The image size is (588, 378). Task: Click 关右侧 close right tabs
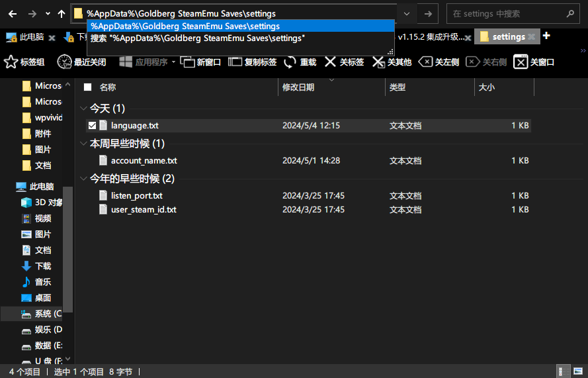486,62
